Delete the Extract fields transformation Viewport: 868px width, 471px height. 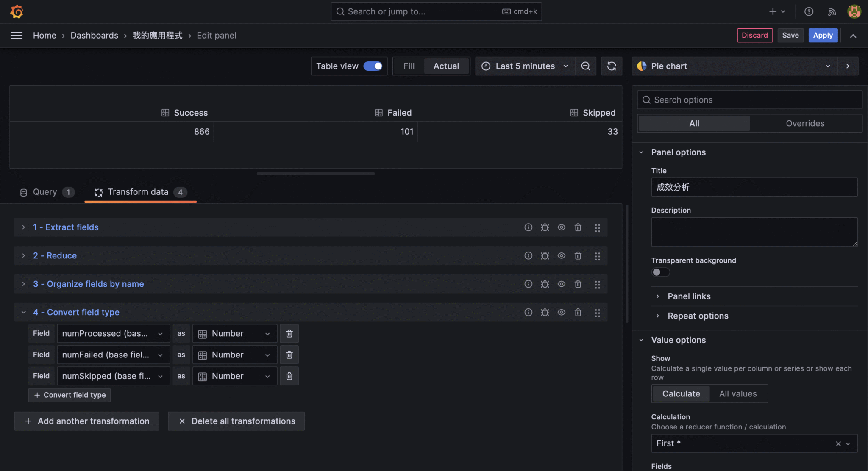[x=578, y=227]
